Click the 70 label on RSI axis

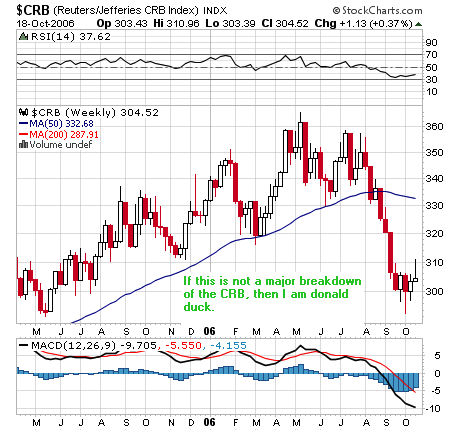click(431, 54)
